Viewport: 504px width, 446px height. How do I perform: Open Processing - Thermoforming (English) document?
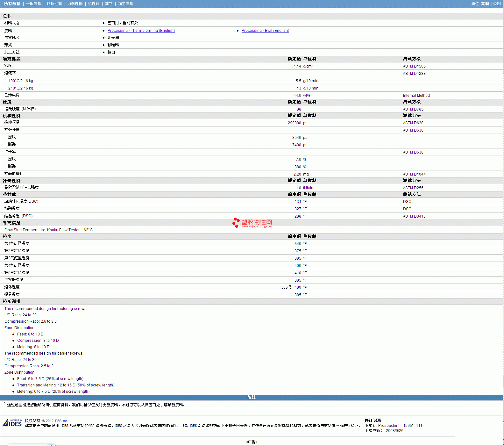click(x=141, y=31)
